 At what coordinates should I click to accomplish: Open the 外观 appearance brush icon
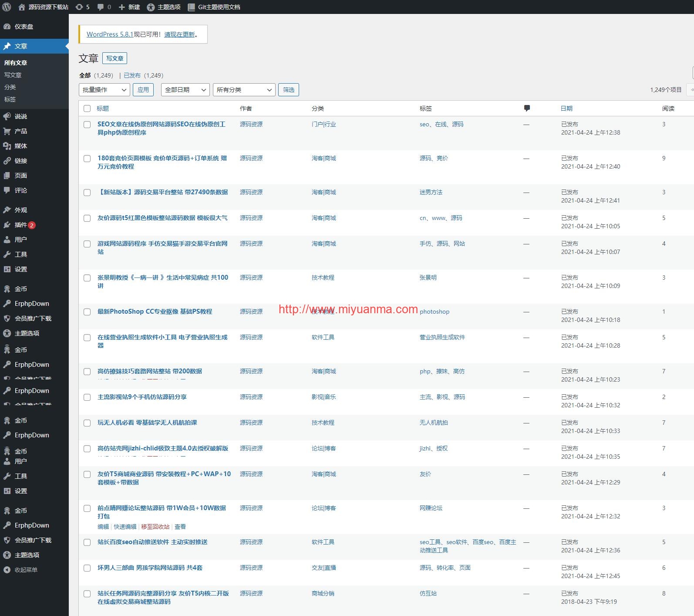7,210
